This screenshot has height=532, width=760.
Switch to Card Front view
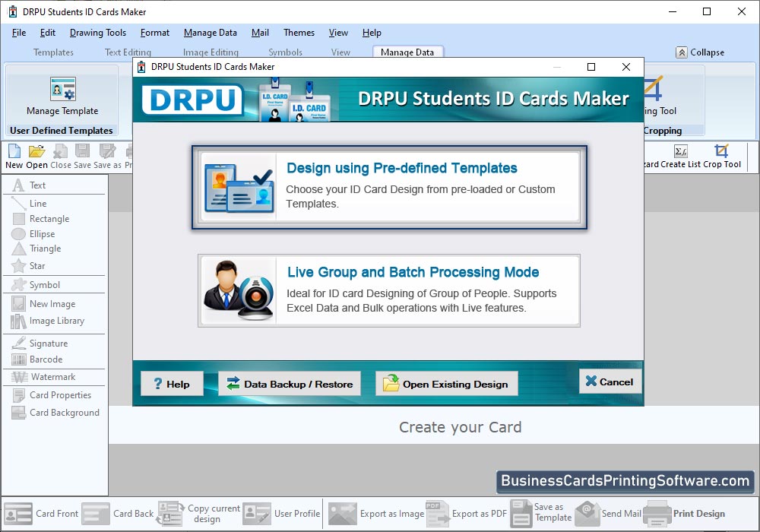[41, 514]
